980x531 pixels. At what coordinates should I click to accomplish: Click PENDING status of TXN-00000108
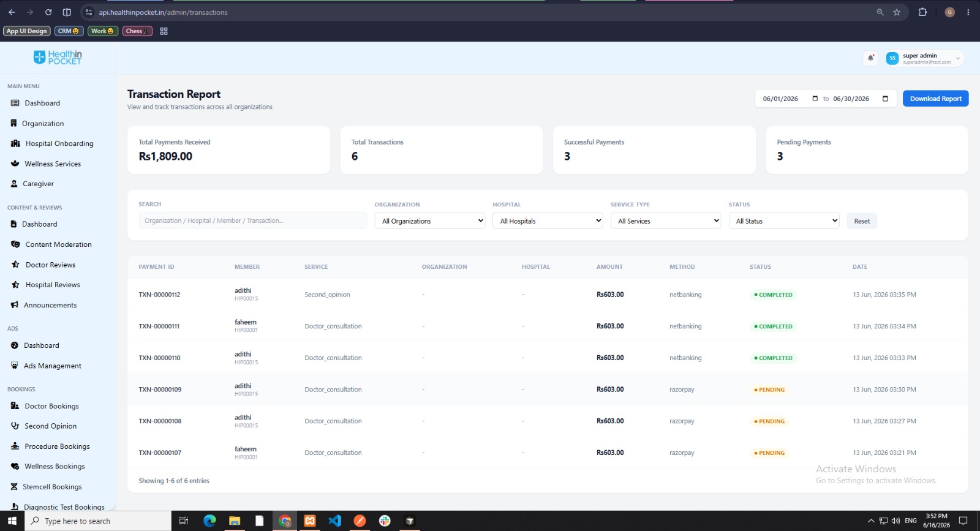(x=769, y=421)
